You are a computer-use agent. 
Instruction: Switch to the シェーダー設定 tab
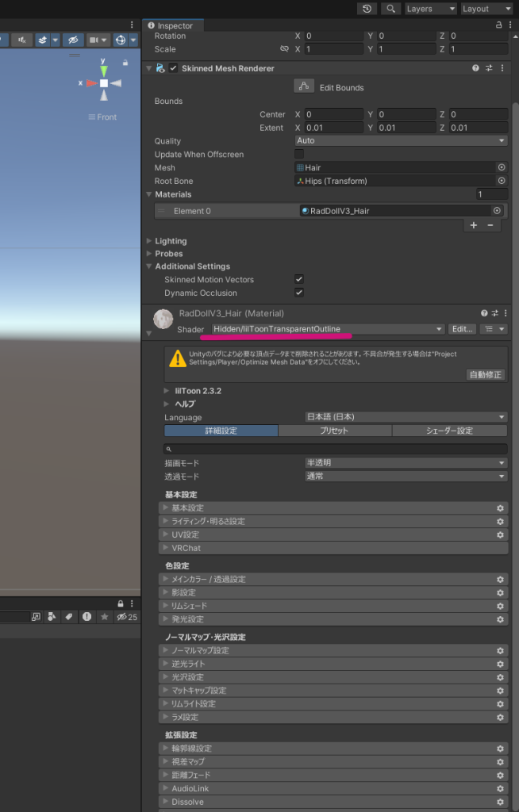tap(449, 431)
